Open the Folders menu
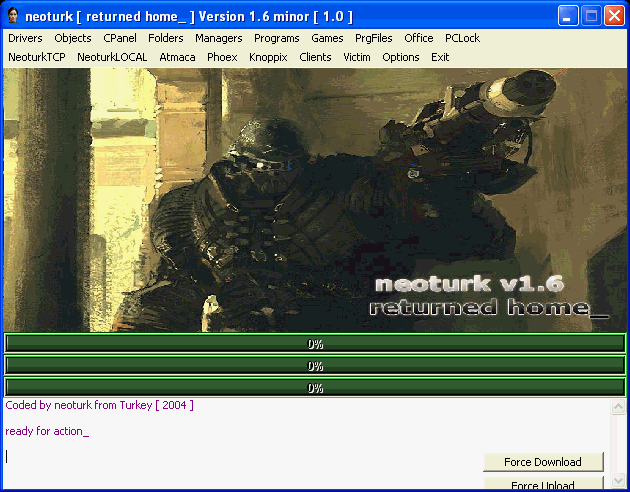 [x=166, y=38]
